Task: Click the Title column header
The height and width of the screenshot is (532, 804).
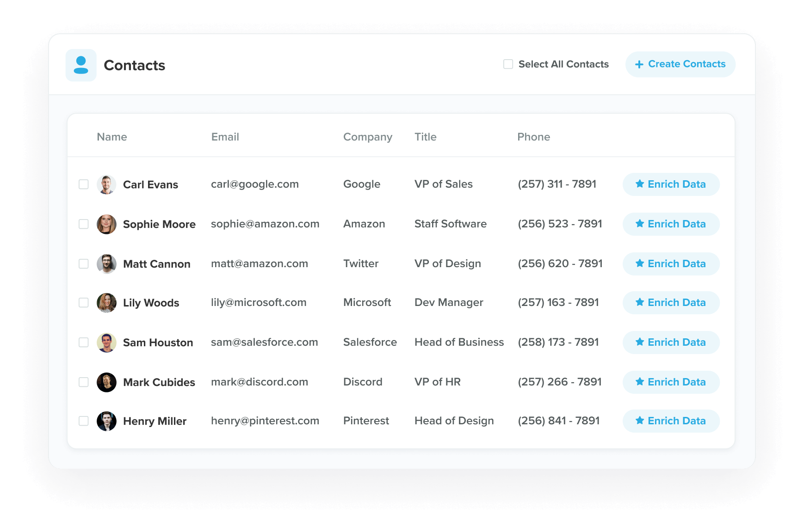Action: coord(426,137)
